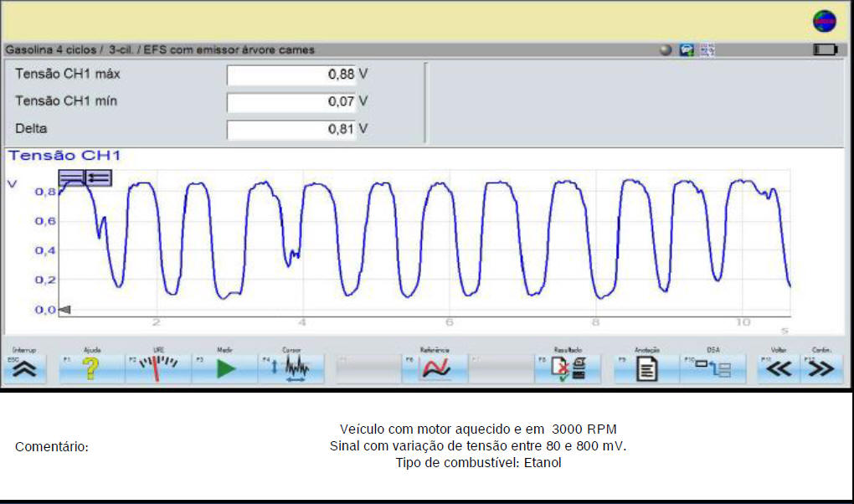The width and height of the screenshot is (854, 504).
Task: Toggle the left channel display button on graph
Action: click(71, 177)
